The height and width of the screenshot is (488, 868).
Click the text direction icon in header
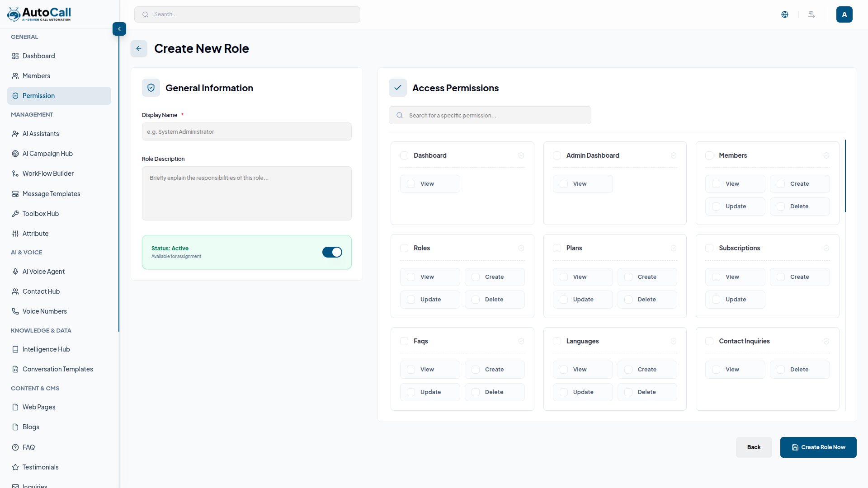pyautogui.click(x=811, y=14)
